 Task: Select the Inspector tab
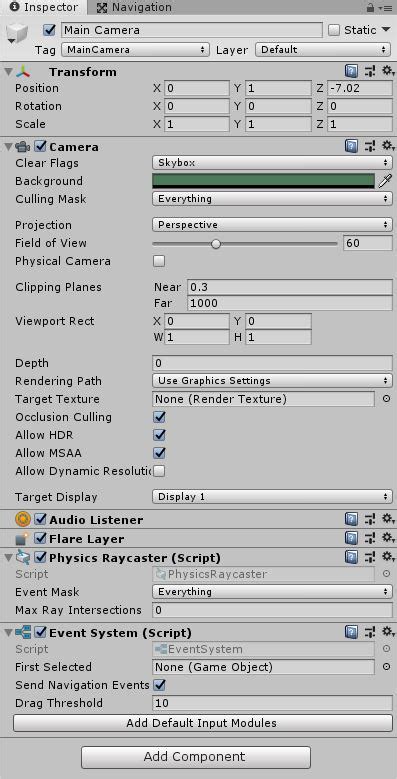(x=44, y=7)
